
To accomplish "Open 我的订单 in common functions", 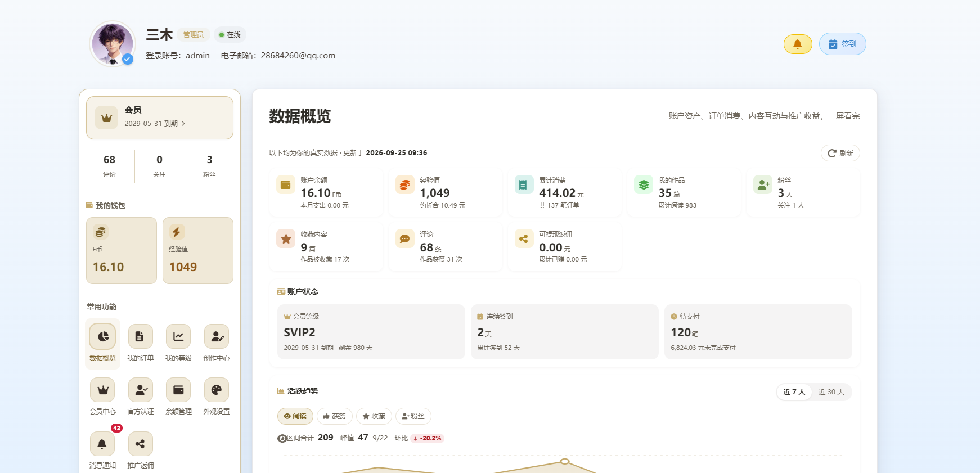I will click(140, 343).
